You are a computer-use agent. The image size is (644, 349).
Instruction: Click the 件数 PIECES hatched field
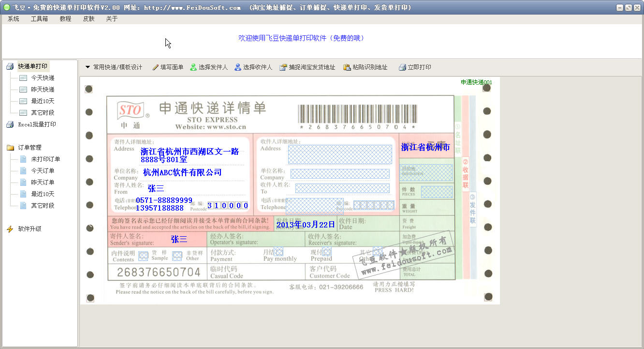[x=437, y=192]
